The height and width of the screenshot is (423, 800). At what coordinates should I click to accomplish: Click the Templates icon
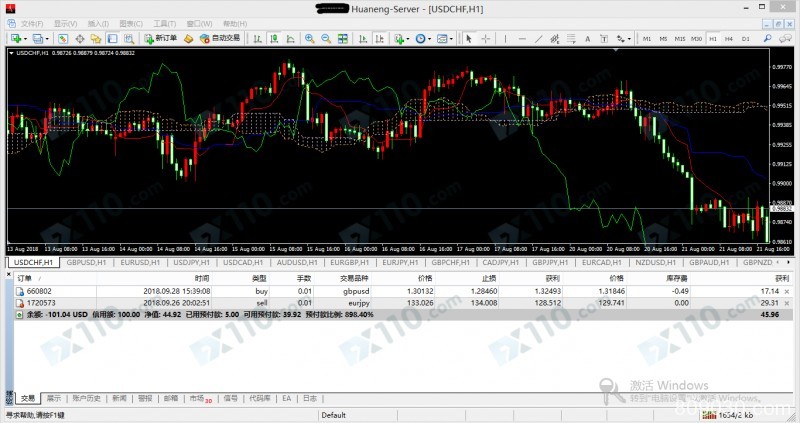(442, 39)
